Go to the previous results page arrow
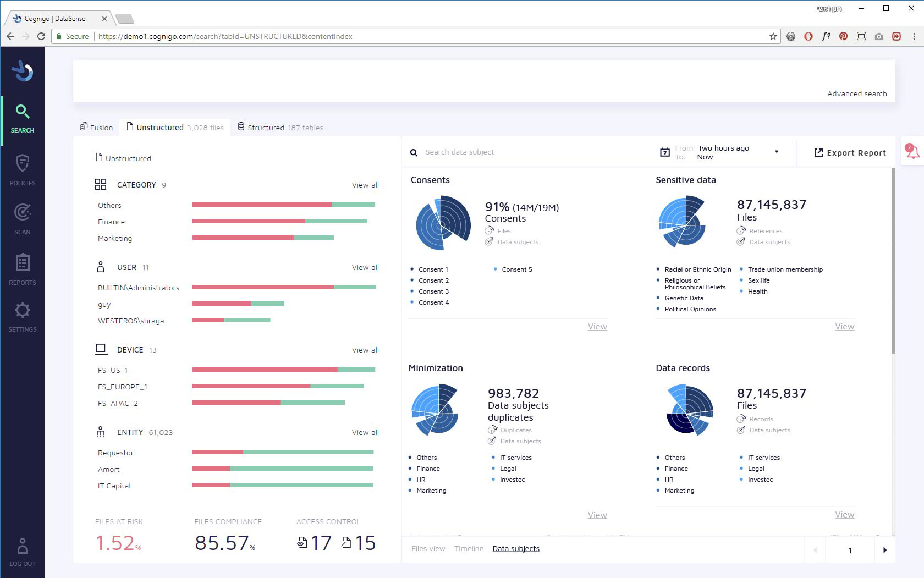Viewport: 924px width, 578px height. click(815, 550)
